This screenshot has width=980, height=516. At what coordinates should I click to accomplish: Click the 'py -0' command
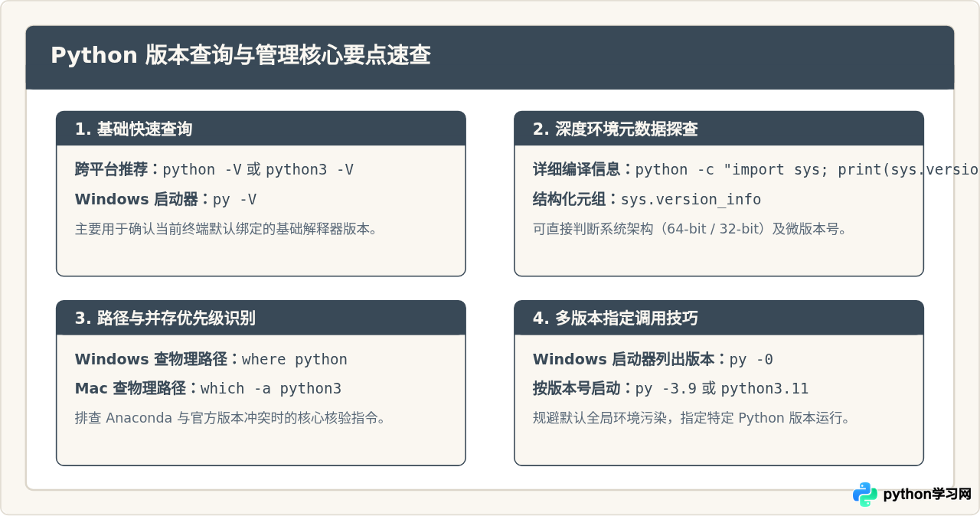point(751,359)
